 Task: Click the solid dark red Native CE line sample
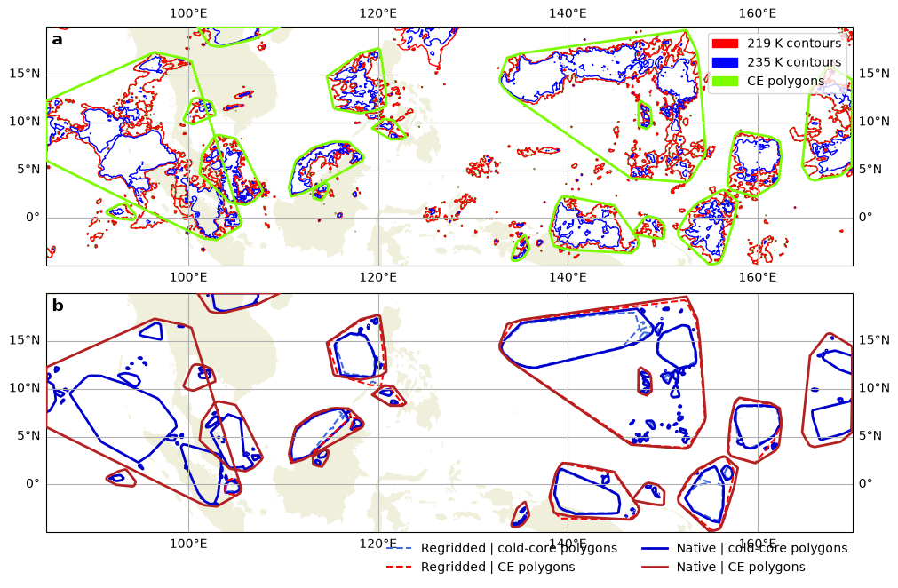655,567
